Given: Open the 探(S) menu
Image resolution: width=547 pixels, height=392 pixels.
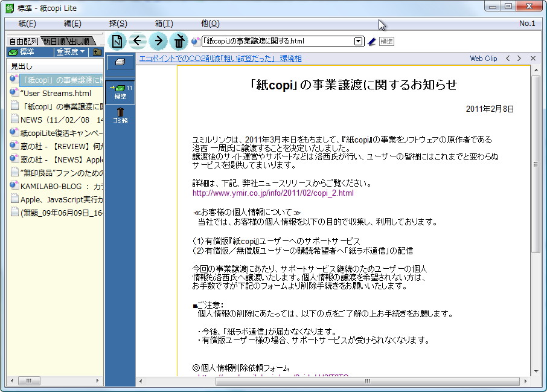Looking at the screenshot, I should click(x=117, y=22).
